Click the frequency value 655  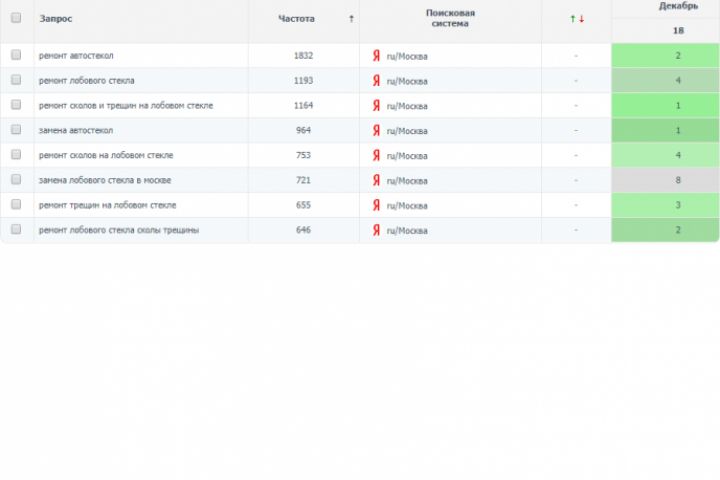coord(303,205)
